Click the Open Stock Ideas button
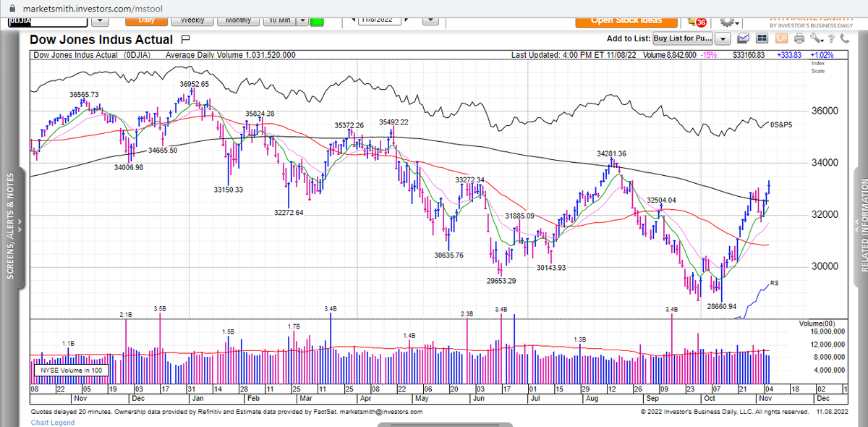 (x=626, y=20)
